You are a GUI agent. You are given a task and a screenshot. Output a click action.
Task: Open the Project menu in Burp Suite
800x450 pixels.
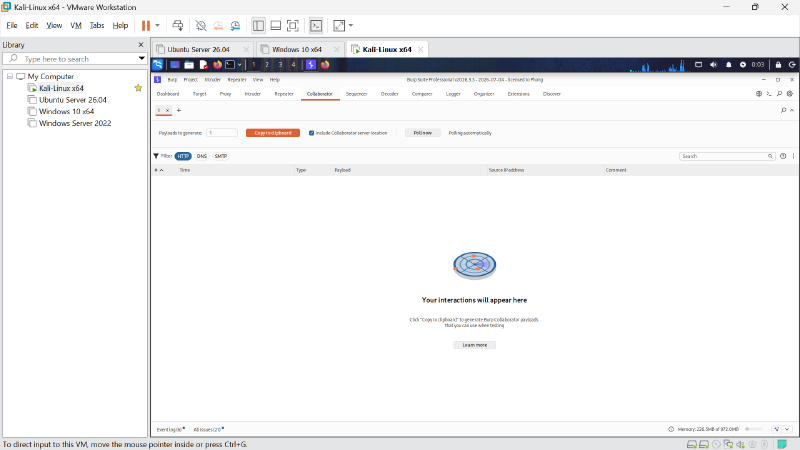[x=191, y=80]
